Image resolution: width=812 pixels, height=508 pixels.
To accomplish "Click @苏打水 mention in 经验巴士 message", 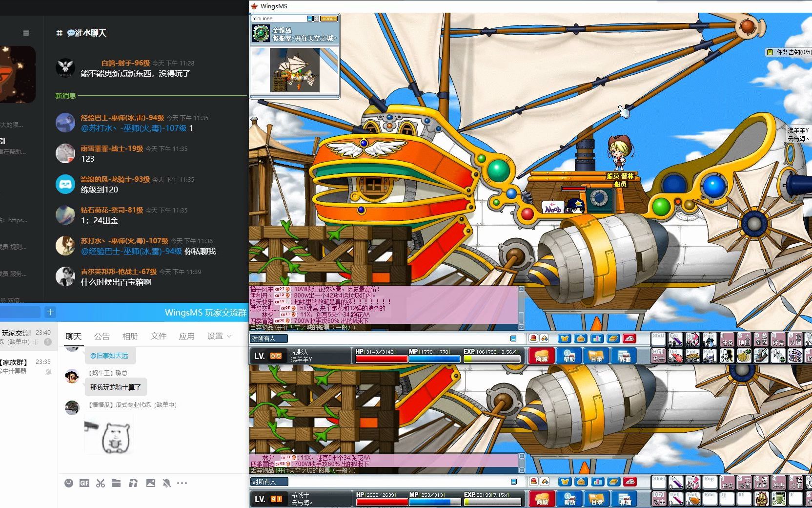I will pos(134,128).
